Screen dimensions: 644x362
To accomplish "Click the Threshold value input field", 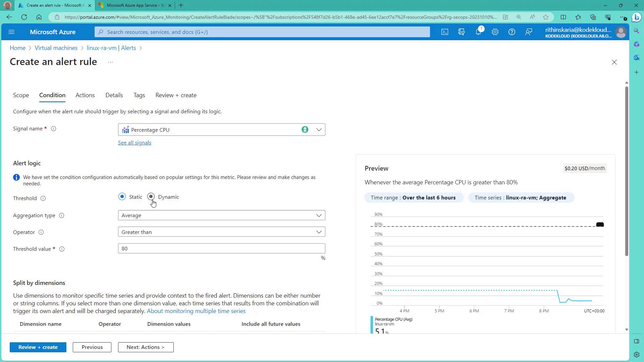I will click(221, 248).
